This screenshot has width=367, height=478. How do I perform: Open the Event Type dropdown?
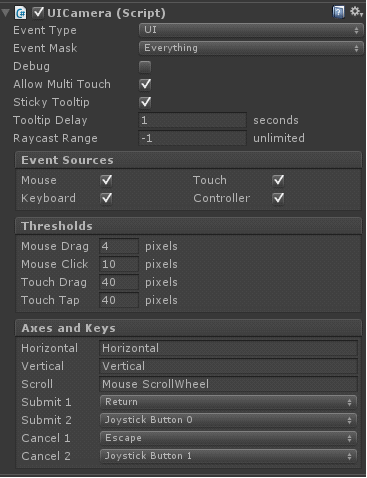[251, 30]
